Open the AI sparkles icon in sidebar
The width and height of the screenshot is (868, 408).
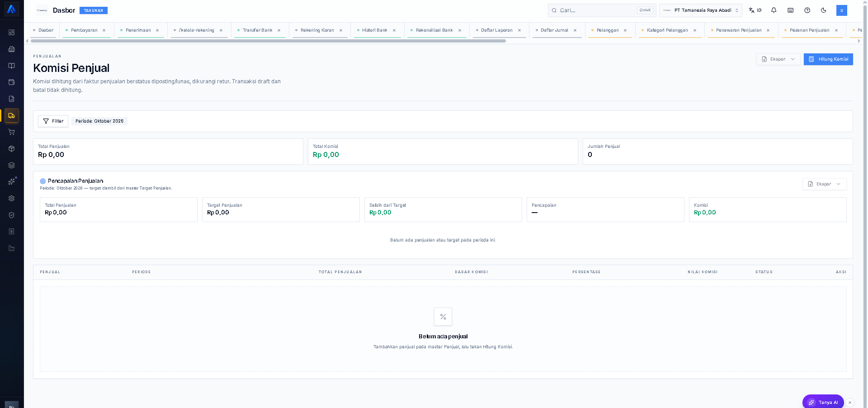(12, 181)
